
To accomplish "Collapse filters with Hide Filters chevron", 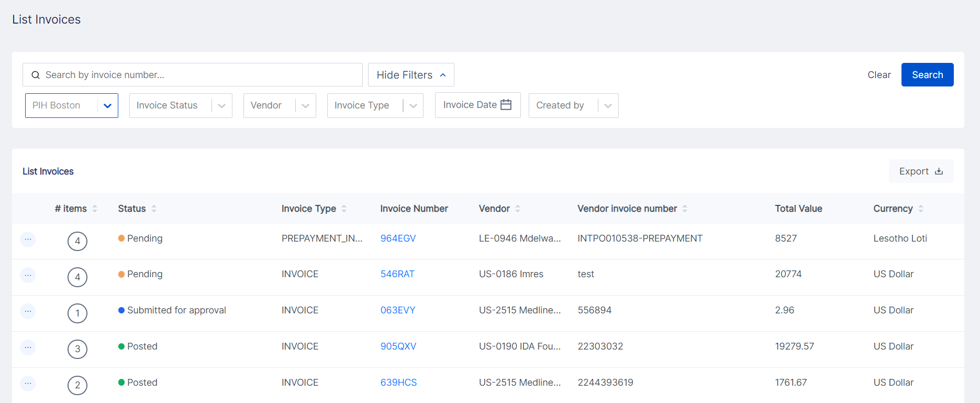I will pos(443,75).
